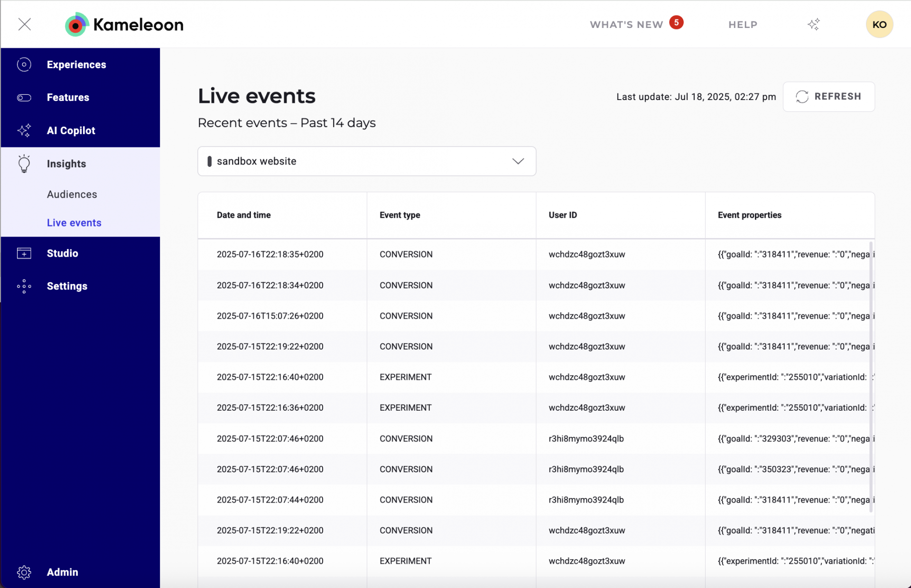Click the Date and time column header
This screenshot has height=588, width=911.
[x=244, y=215]
